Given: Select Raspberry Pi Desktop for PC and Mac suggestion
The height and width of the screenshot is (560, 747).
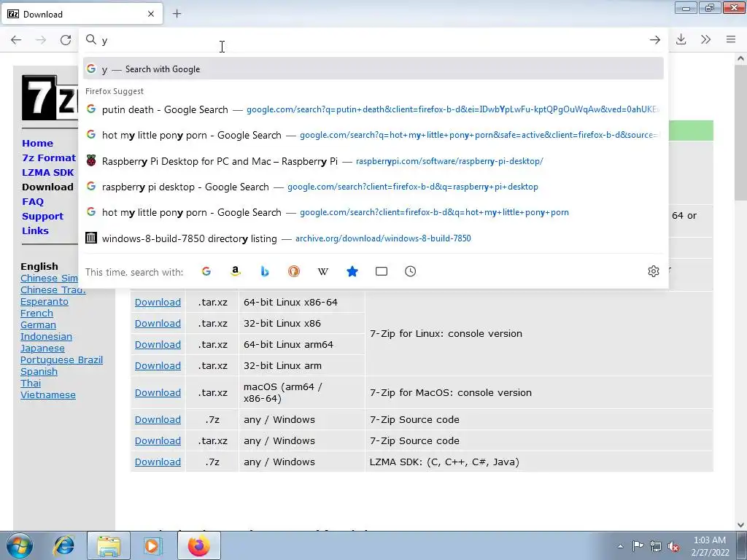Looking at the screenshot, I should click(373, 161).
